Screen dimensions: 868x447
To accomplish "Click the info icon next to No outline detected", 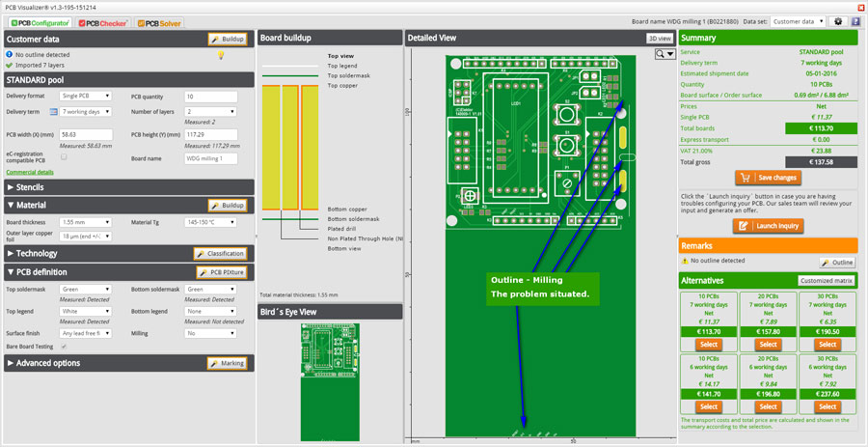I will pos(10,55).
